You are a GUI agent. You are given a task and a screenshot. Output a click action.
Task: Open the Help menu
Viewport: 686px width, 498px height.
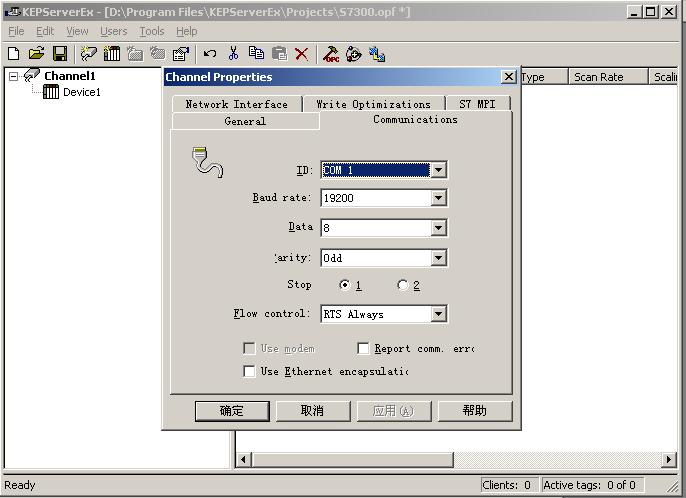click(x=187, y=32)
